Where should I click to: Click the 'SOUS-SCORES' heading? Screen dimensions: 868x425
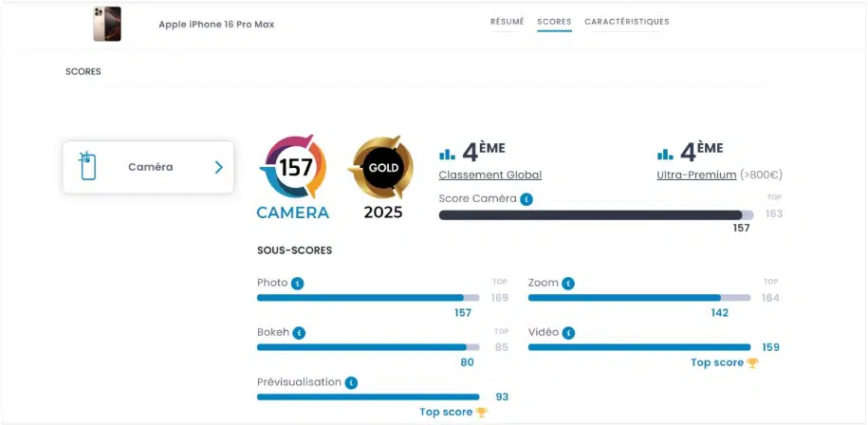coord(294,250)
